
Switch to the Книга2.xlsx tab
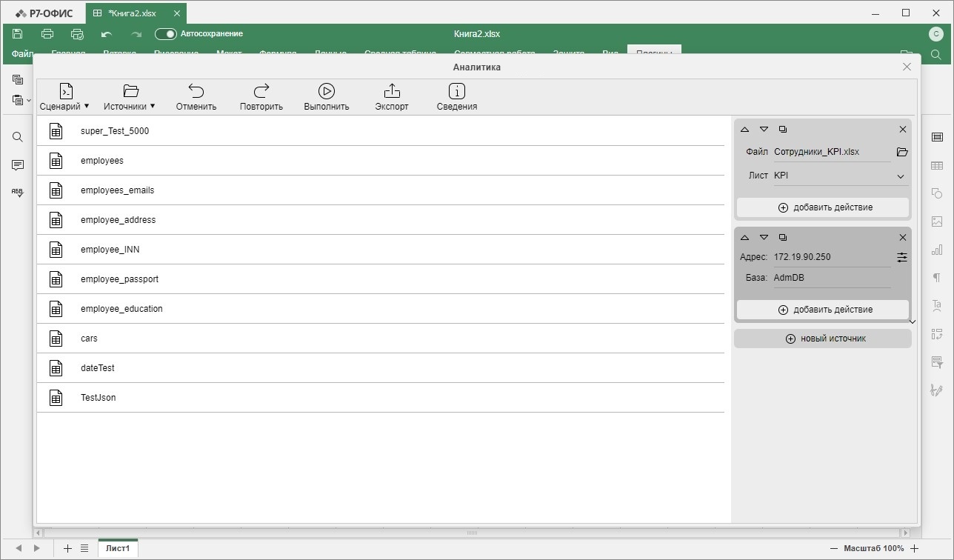(x=136, y=13)
